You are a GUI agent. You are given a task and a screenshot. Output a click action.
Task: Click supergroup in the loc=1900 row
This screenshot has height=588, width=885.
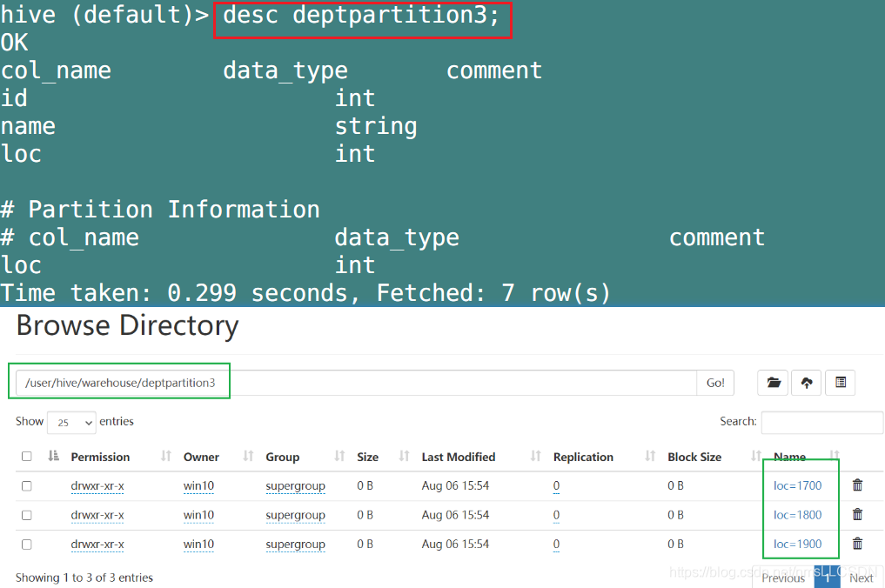tap(295, 545)
